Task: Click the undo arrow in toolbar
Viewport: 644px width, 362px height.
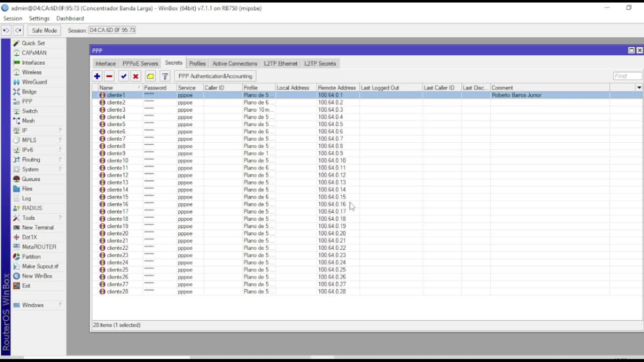Action: [6, 30]
